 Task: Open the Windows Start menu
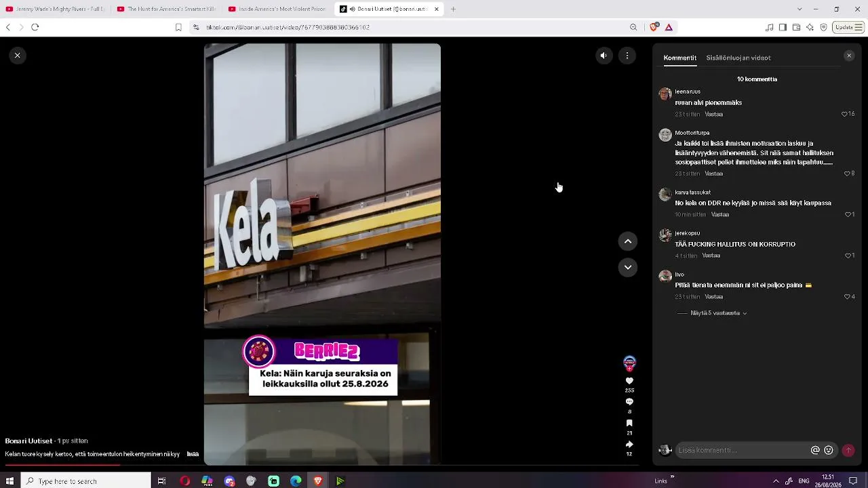(9, 481)
